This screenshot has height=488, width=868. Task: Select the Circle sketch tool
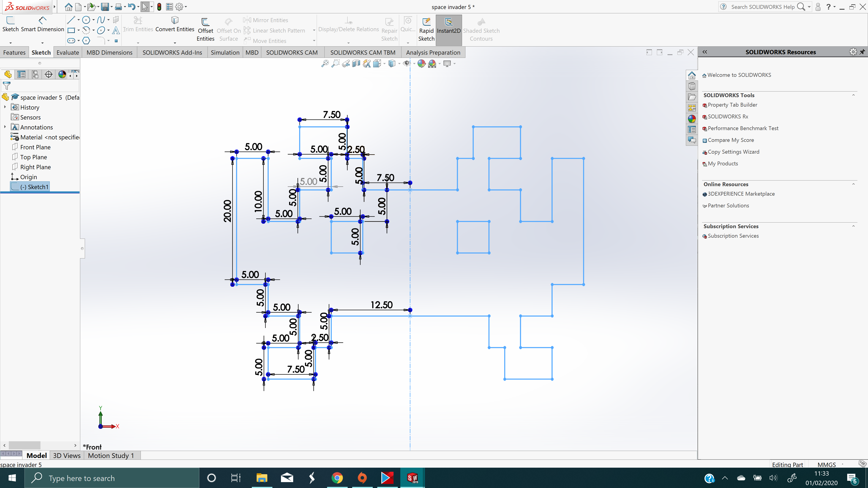click(x=86, y=20)
